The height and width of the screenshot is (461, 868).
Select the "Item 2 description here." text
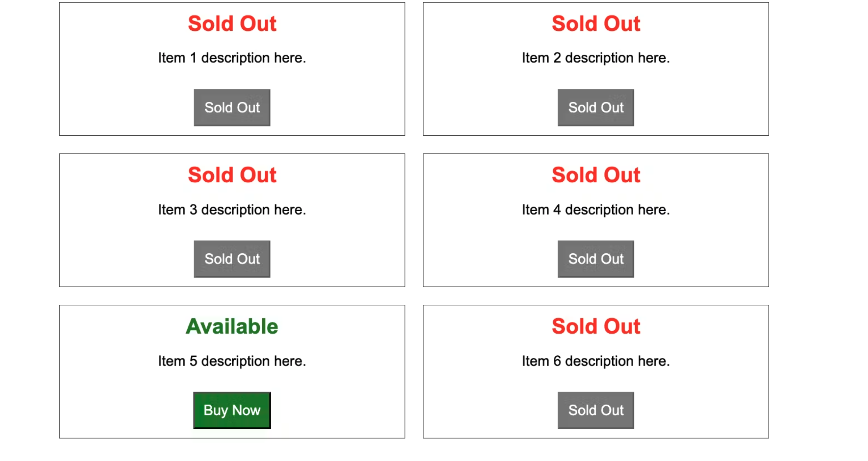[596, 58]
